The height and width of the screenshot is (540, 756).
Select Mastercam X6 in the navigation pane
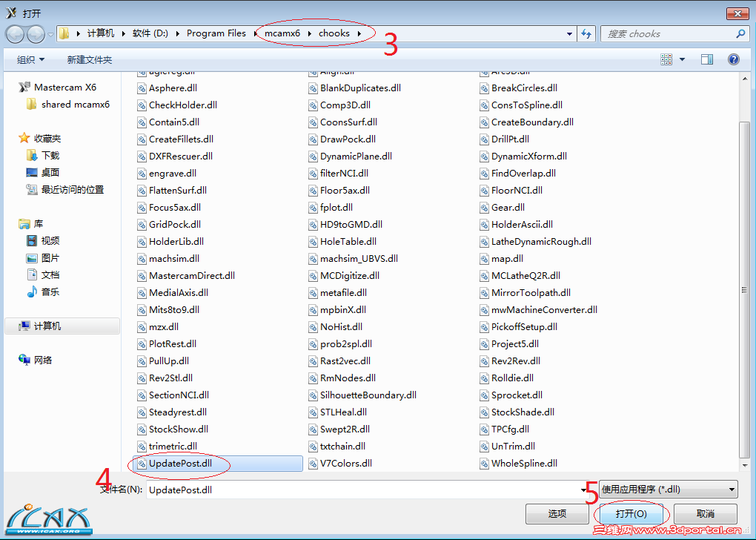(x=57, y=88)
